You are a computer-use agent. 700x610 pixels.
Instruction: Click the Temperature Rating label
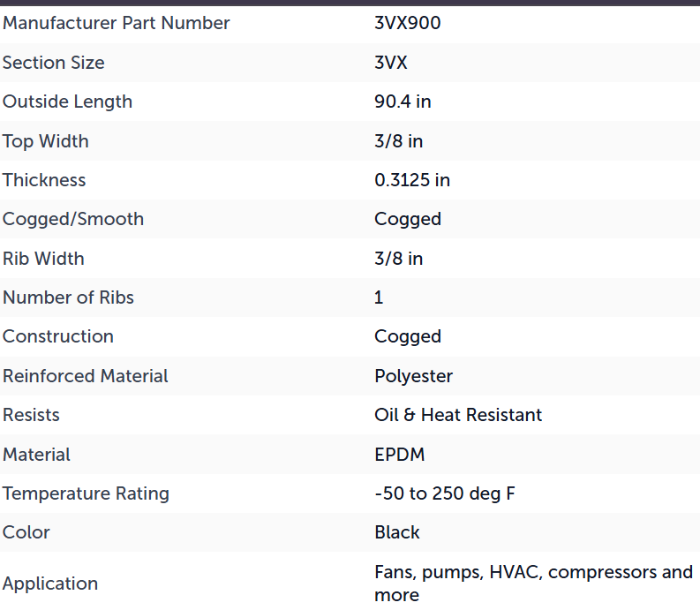click(x=86, y=493)
